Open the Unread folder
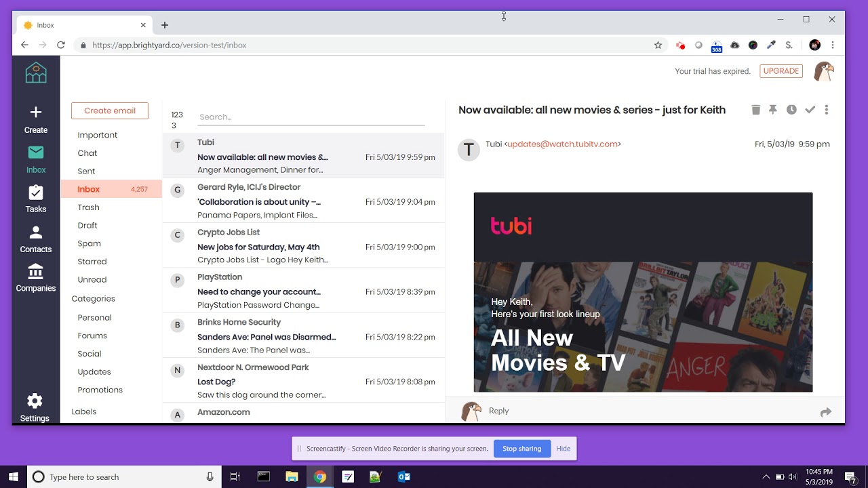Screen dimensions: 868x488 coord(92,279)
